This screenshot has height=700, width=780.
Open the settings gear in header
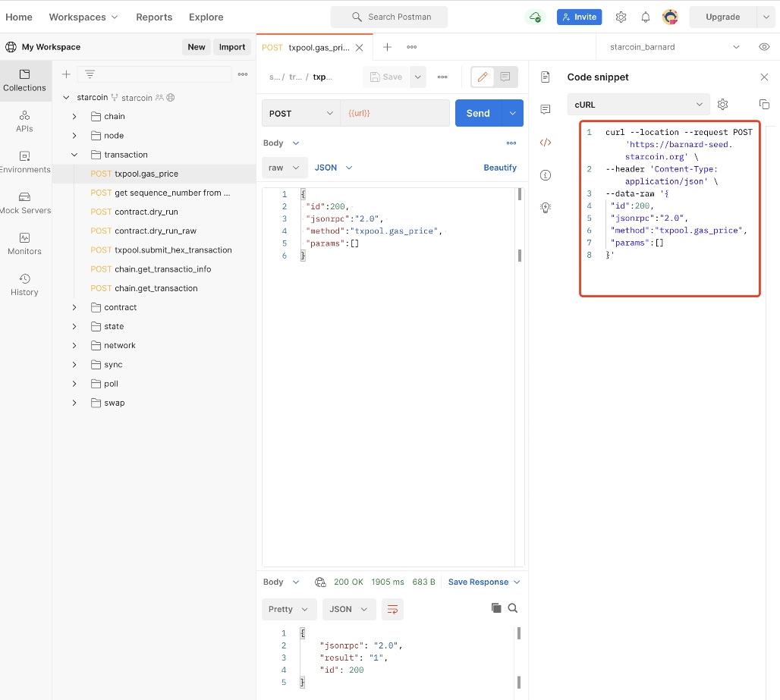click(621, 17)
